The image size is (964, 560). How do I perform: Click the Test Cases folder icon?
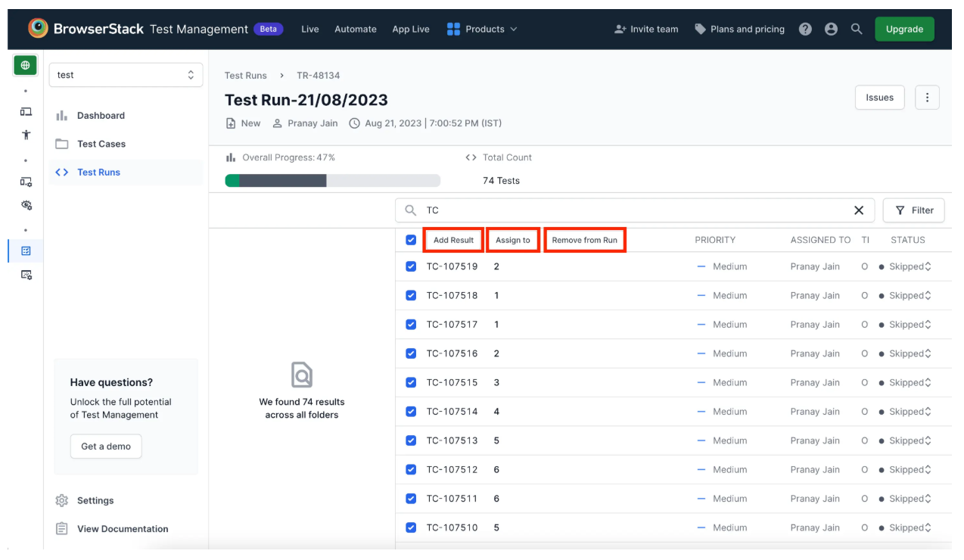pos(62,144)
